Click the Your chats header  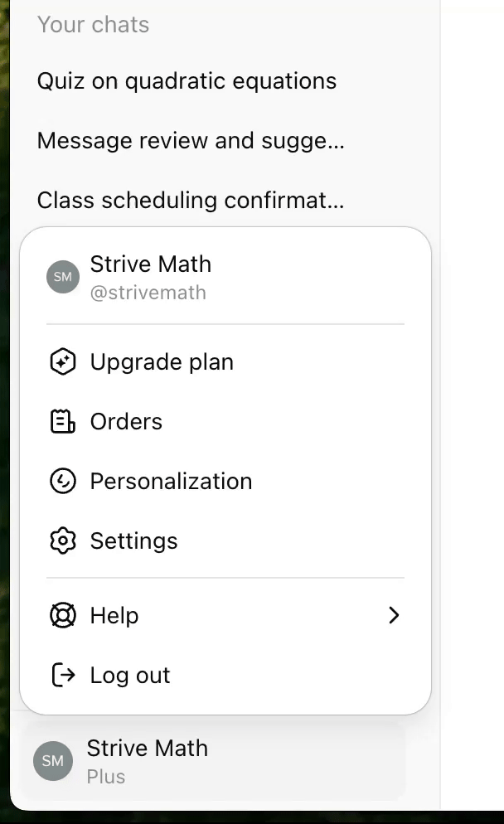point(93,24)
